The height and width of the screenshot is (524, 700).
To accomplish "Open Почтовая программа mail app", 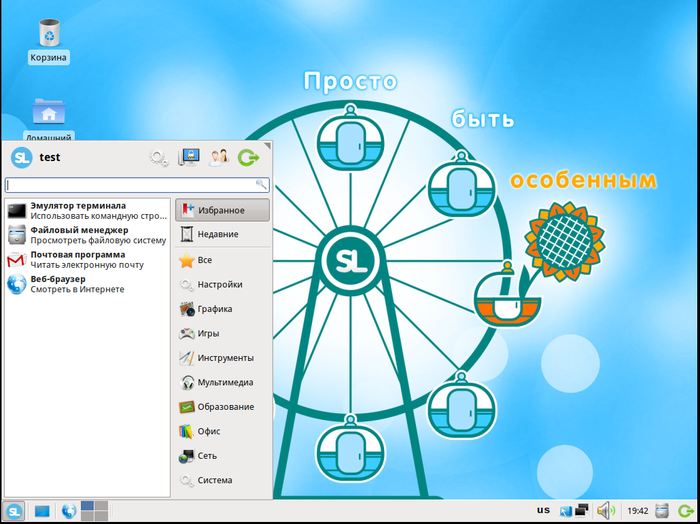I will point(85,260).
